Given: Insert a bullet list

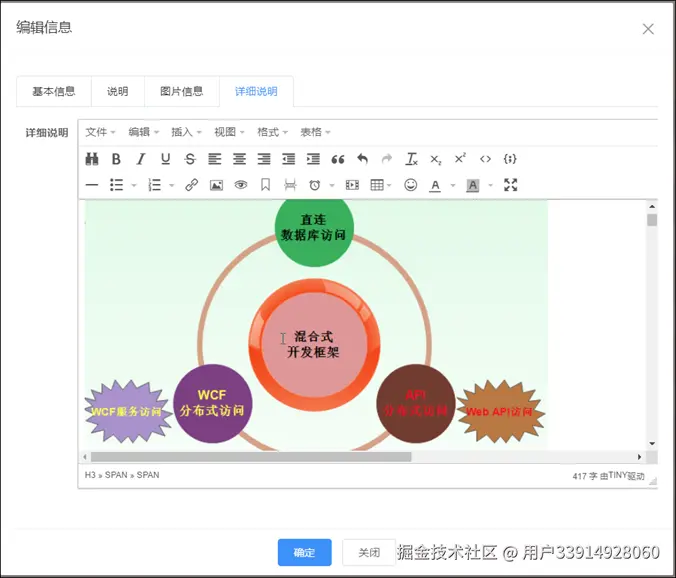Looking at the screenshot, I should 116,185.
